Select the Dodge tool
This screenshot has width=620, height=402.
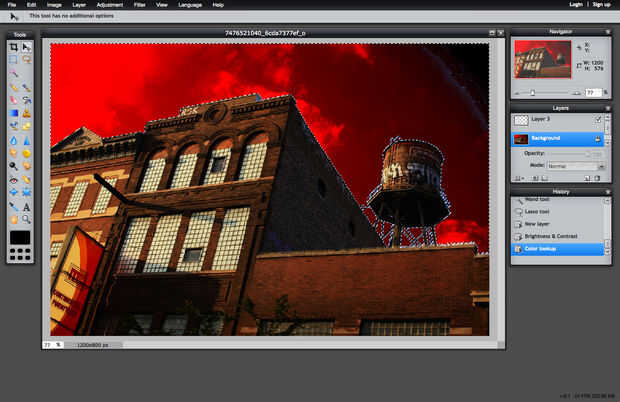14,166
